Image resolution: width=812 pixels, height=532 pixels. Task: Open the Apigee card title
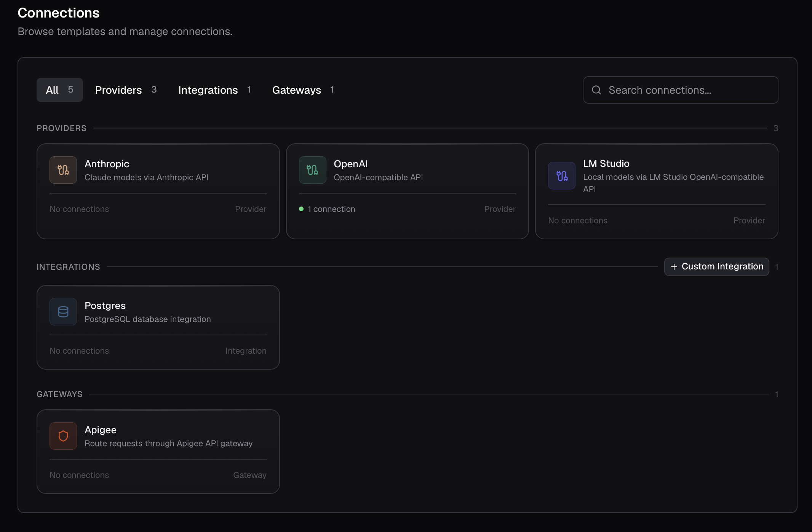(x=101, y=430)
